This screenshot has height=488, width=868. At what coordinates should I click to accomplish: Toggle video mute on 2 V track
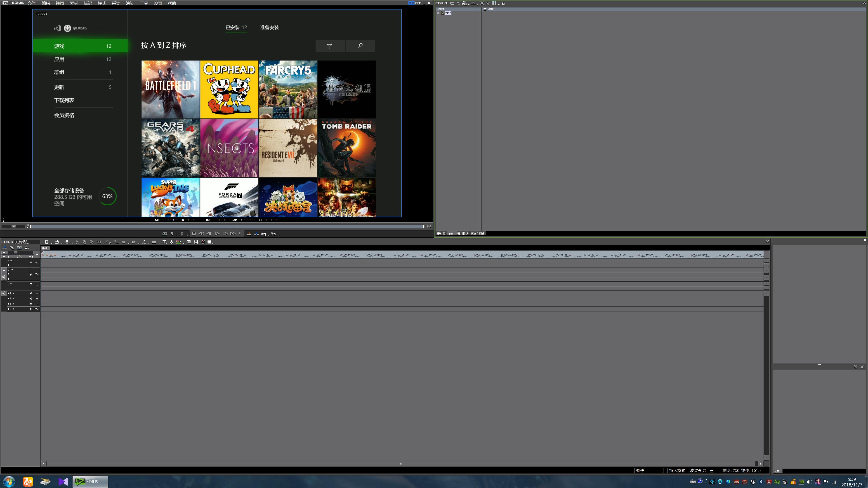point(31,261)
